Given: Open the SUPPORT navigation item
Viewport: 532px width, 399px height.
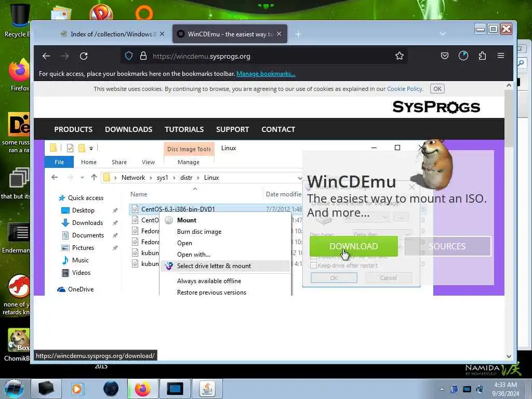Looking at the screenshot, I should [232, 129].
